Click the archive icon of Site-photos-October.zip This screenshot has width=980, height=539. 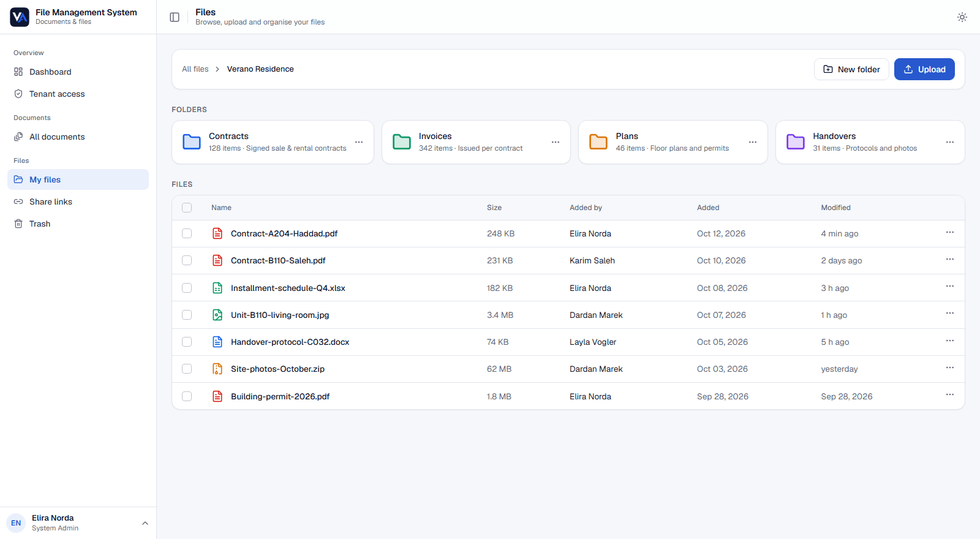point(217,369)
